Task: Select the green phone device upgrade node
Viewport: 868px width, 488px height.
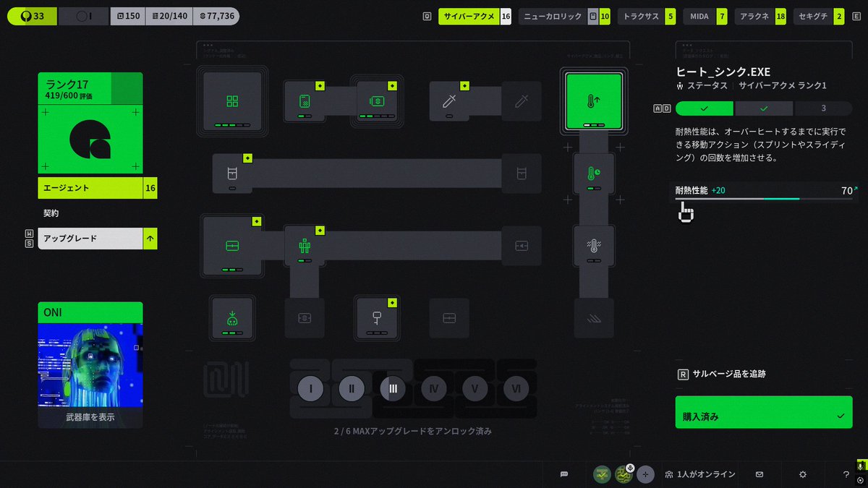Action: [x=305, y=101]
